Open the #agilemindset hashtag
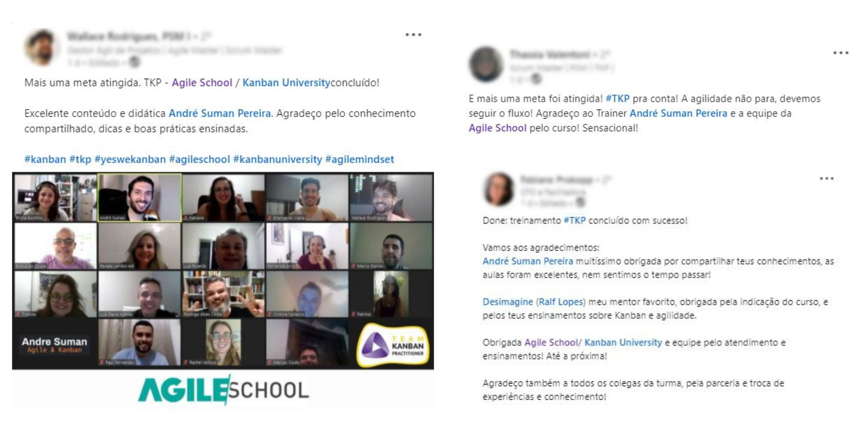The width and height of the screenshot is (868, 434). 360,159
